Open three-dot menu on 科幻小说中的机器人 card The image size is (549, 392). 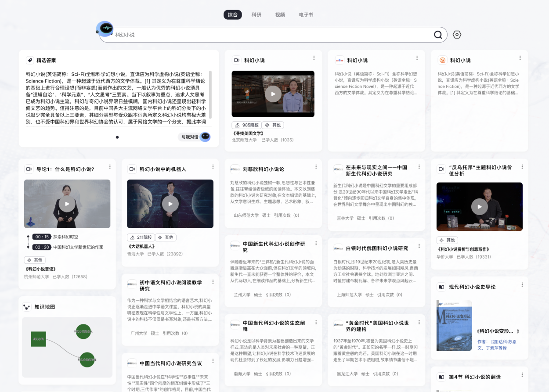point(213,167)
